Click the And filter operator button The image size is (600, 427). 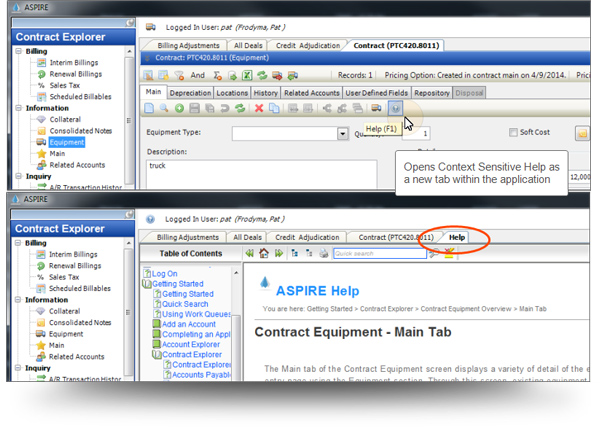pyautogui.click(x=197, y=75)
